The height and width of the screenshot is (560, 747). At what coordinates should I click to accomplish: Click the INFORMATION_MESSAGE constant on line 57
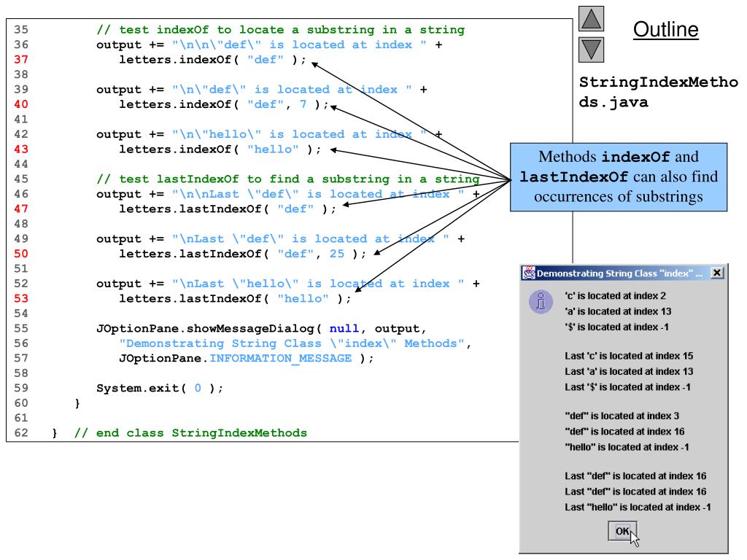[280, 358]
